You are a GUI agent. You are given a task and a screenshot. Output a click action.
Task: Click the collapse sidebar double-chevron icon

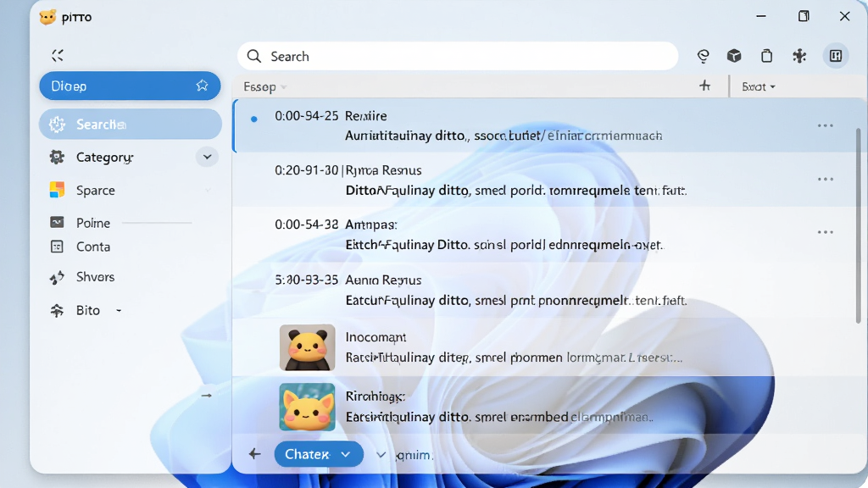coord(58,55)
